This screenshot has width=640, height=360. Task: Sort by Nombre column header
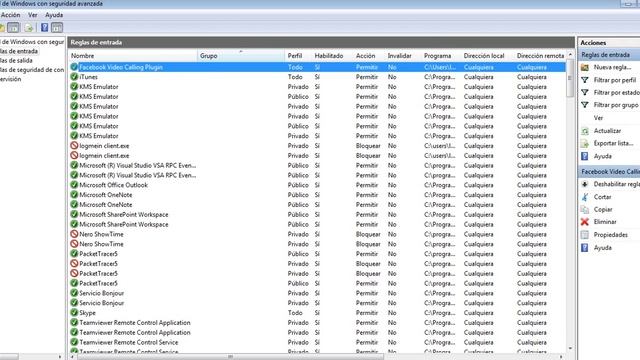(x=133, y=56)
